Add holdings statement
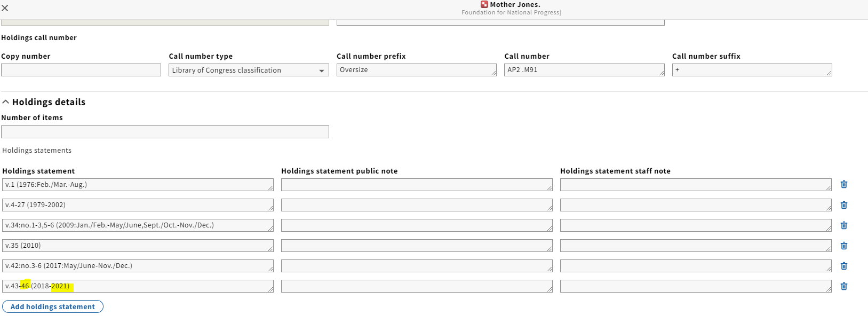Screen dimensions: 868x323 tap(53, 306)
